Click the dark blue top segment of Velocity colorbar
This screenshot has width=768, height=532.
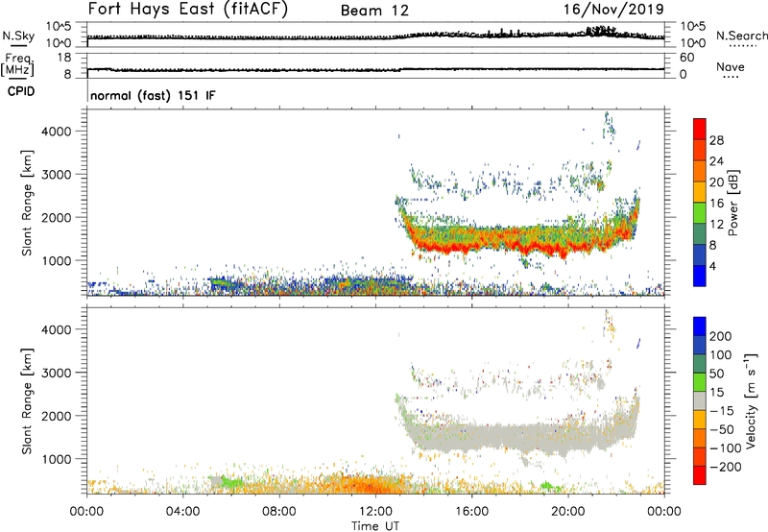[x=700, y=326]
